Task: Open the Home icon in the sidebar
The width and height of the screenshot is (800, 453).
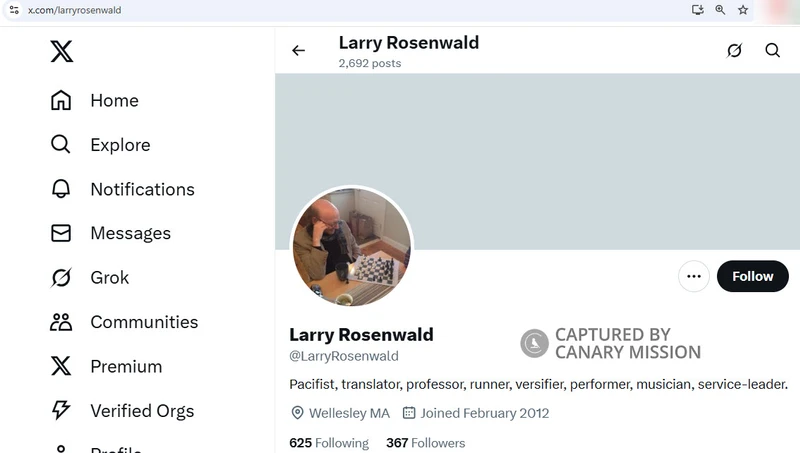Action: click(61, 100)
